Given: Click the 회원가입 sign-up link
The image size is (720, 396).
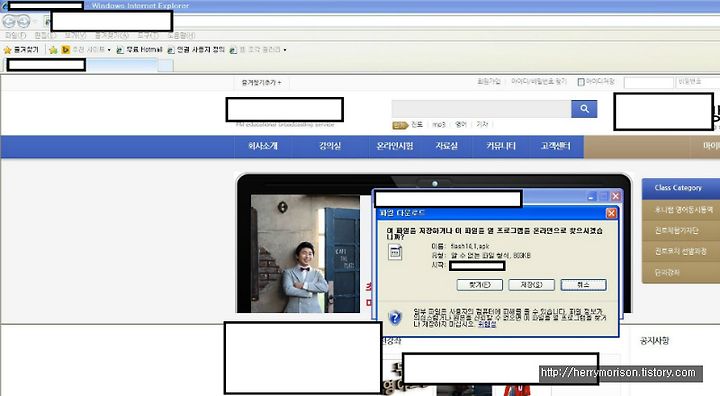Looking at the screenshot, I should coord(489,82).
